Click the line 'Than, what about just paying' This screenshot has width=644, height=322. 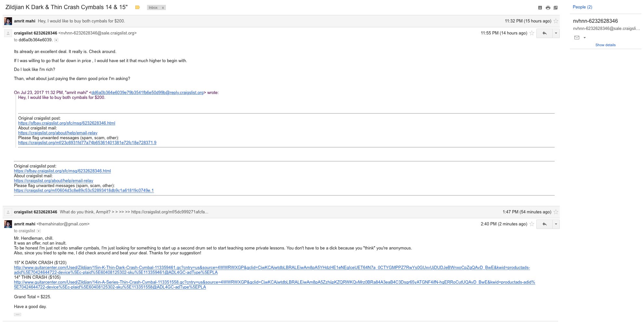72,79
